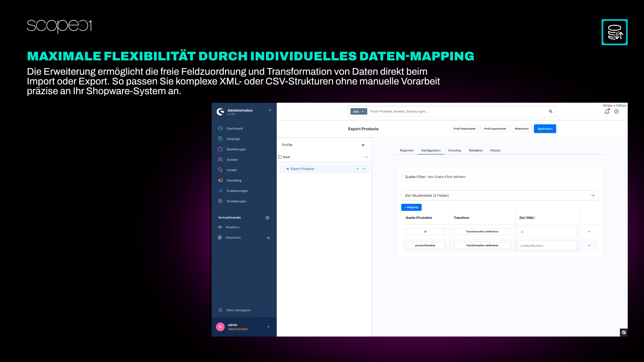Edit the id target XML field
The image size is (644, 362).
point(547,232)
